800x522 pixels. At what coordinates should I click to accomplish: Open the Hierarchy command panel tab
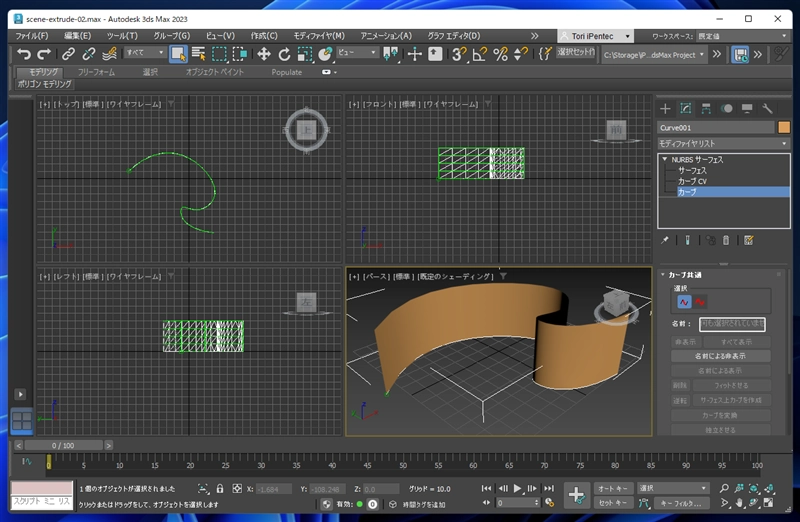click(x=706, y=108)
